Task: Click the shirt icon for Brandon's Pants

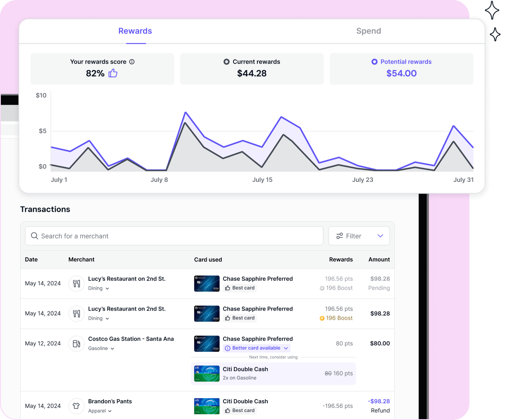Action: [76, 406]
